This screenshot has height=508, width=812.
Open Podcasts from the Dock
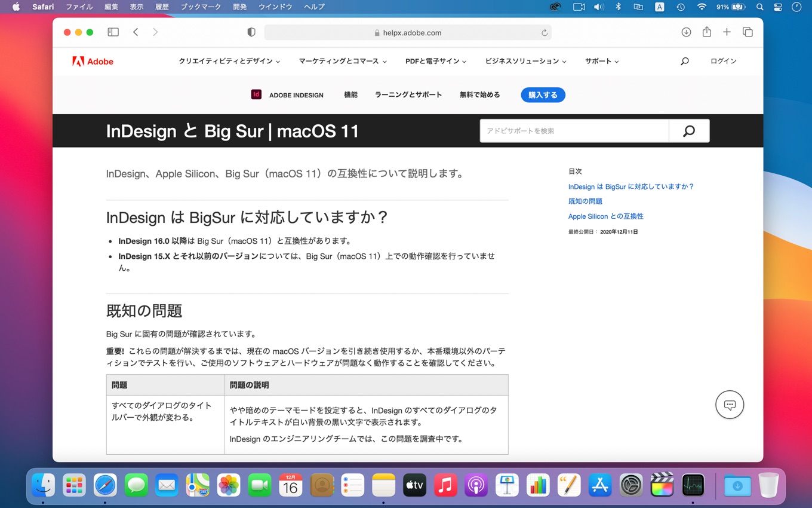point(476,485)
